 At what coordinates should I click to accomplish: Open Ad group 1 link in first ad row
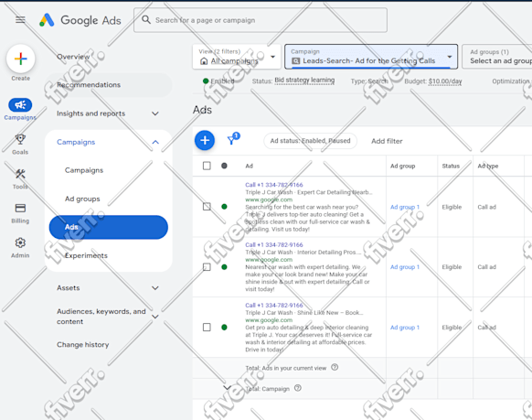pyautogui.click(x=405, y=207)
